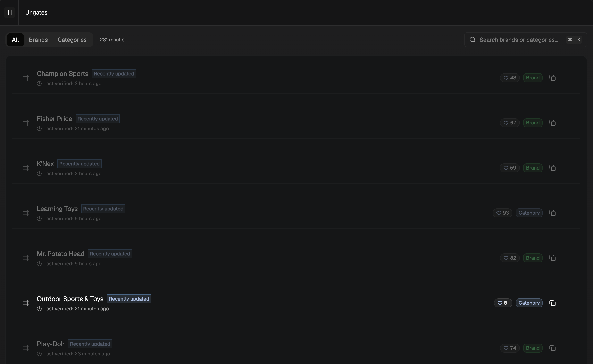Toggle heart for Mr. Potato Head

(510, 258)
